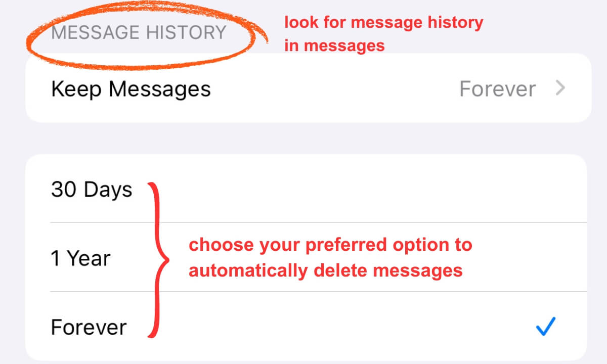Click divider line between 1 Year and Forever
This screenshot has height=364, width=607.
(x=319, y=292)
